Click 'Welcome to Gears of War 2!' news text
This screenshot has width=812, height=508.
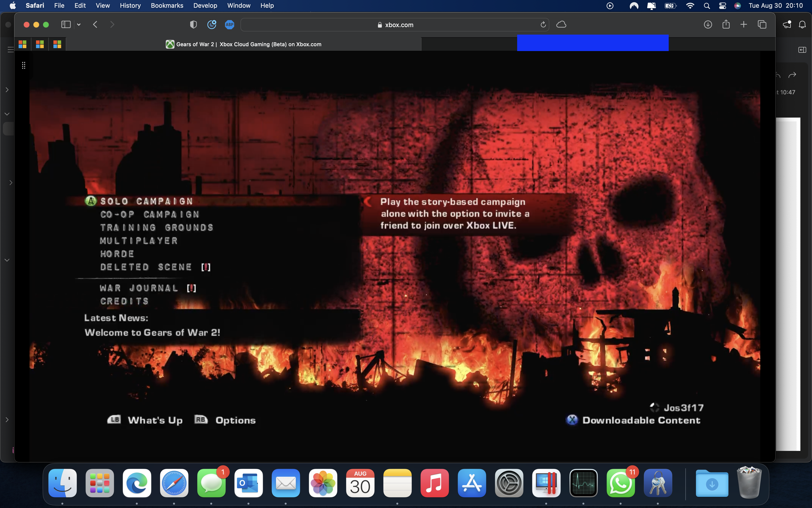(x=152, y=333)
